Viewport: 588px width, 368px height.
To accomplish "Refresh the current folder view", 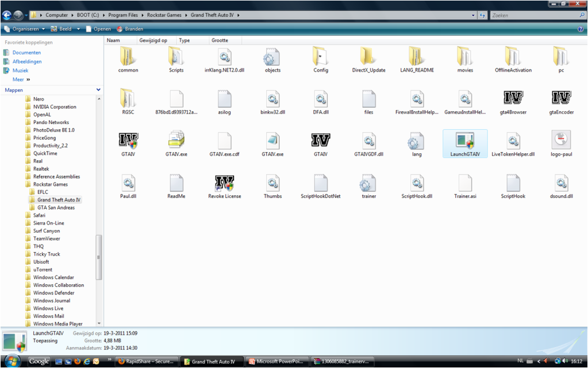I will pos(483,16).
